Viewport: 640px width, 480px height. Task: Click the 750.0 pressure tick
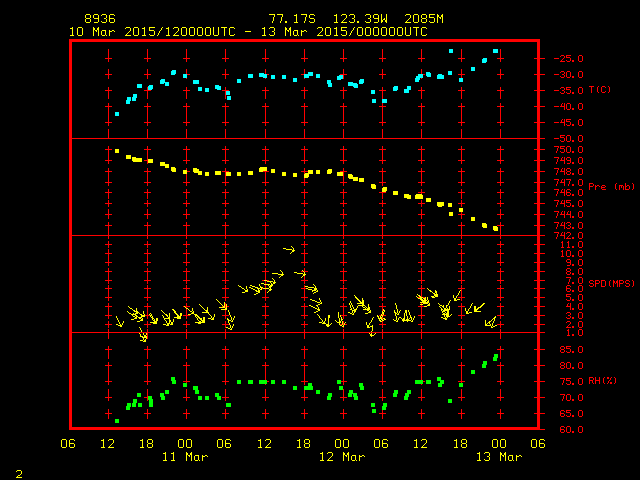click(x=569, y=149)
